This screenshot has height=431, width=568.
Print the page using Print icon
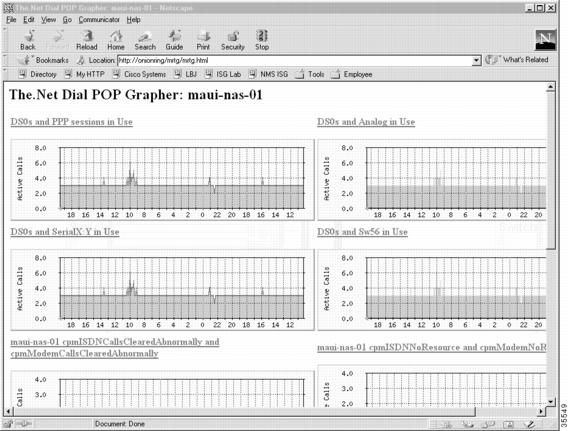click(x=203, y=40)
